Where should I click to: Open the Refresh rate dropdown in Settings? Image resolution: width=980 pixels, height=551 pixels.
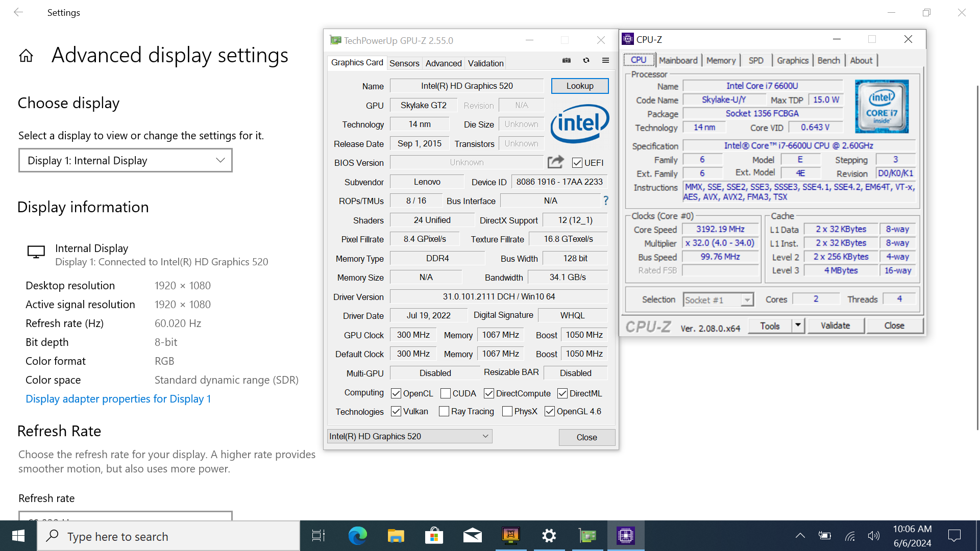click(x=126, y=516)
